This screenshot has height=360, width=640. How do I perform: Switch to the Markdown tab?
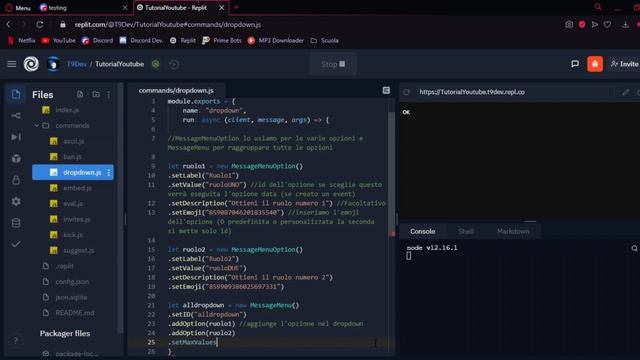[513, 231]
